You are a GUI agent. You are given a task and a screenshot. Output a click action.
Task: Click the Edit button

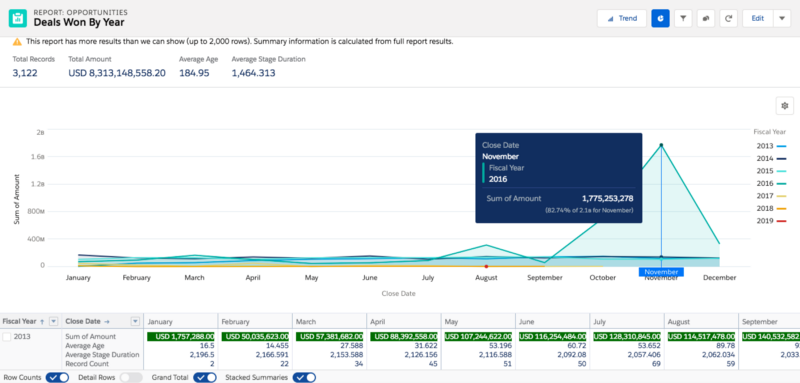coord(758,18)
